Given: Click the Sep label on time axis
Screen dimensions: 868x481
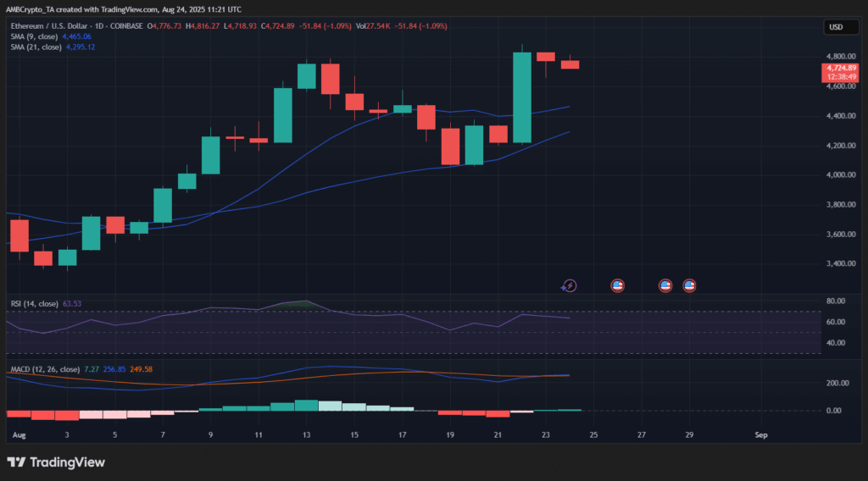Looking at the screenshot, I should (760, 434).
